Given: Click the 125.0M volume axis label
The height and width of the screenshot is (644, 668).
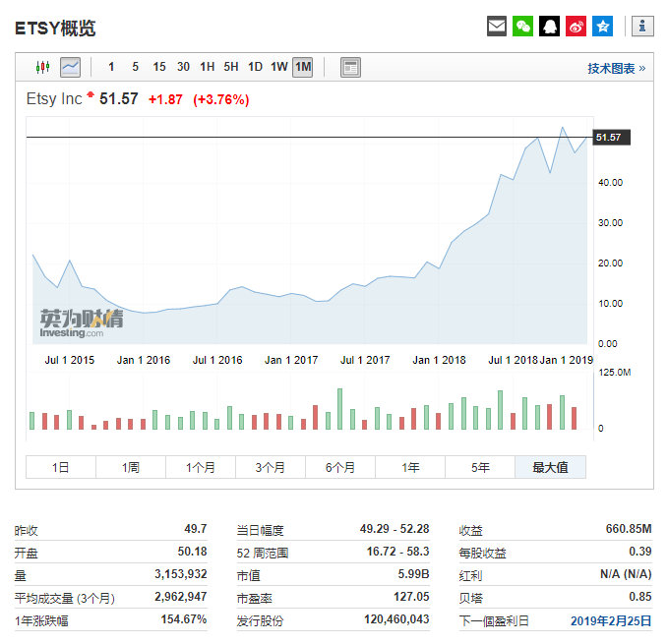Looking at the screenshot, I should (614, 373).
